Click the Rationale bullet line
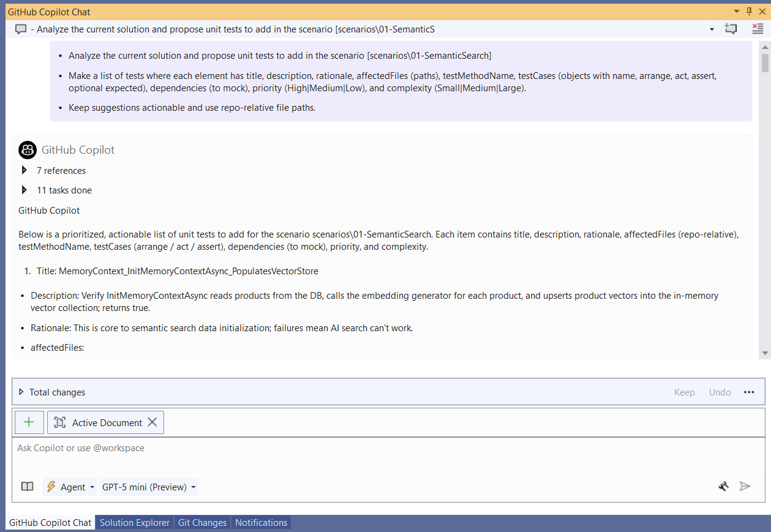This screenshot has width=771, height=532. click(222, 328)
